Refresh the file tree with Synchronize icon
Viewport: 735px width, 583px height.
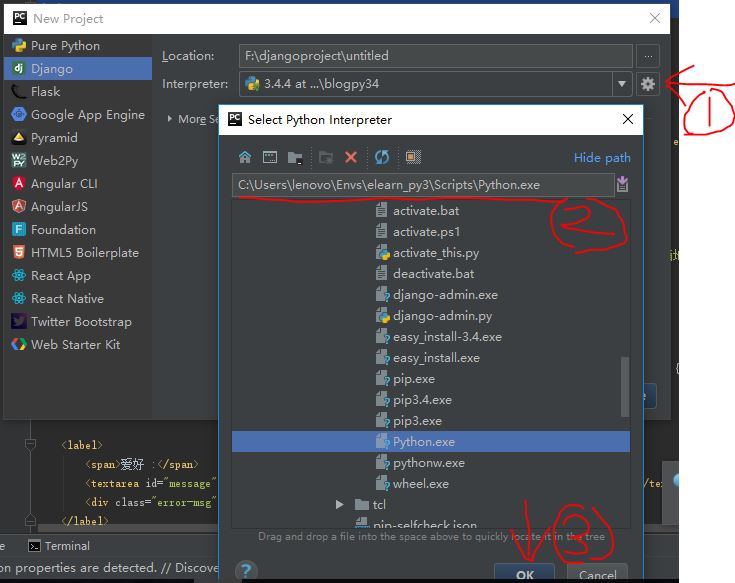382,157
